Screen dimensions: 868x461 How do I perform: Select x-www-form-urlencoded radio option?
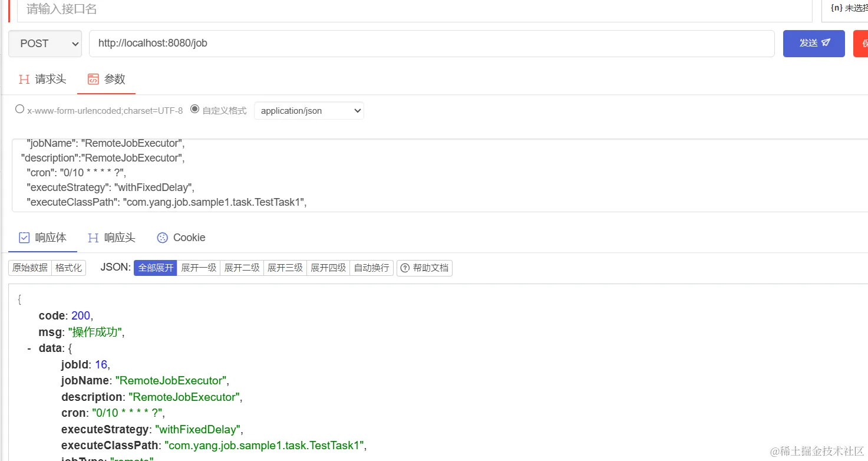coord(19,109)
